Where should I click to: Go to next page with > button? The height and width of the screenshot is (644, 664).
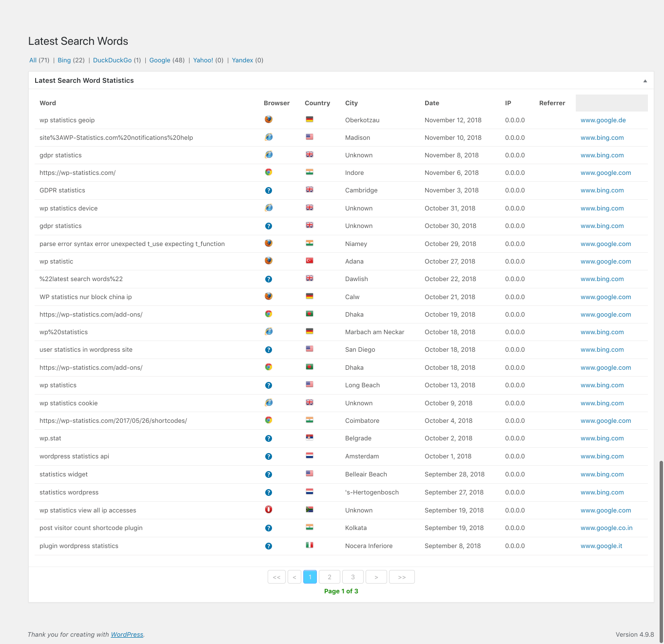(376, 577)
